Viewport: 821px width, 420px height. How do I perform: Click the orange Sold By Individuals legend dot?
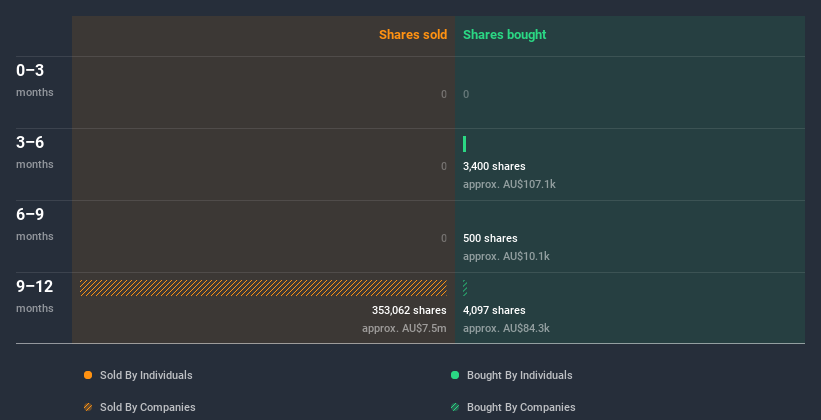[88, 375]
